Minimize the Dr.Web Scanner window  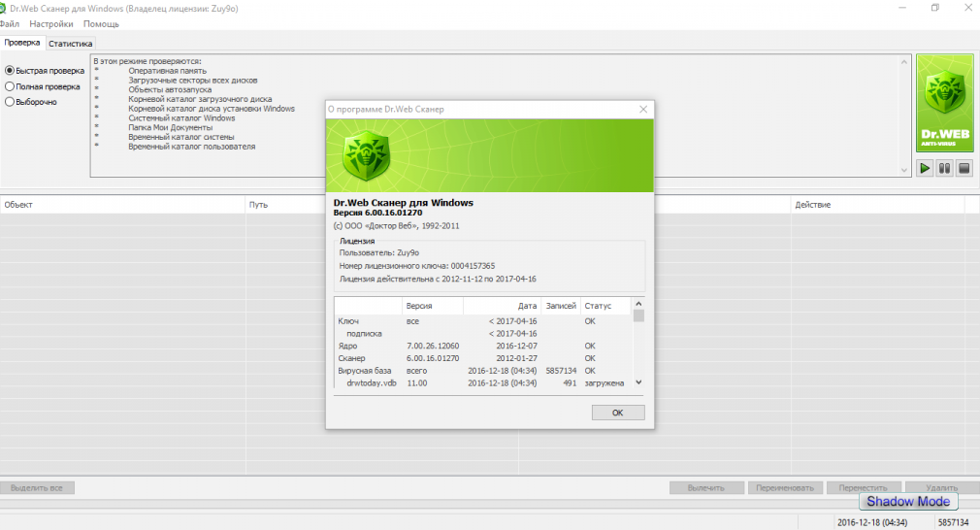[x=901, y=8]
